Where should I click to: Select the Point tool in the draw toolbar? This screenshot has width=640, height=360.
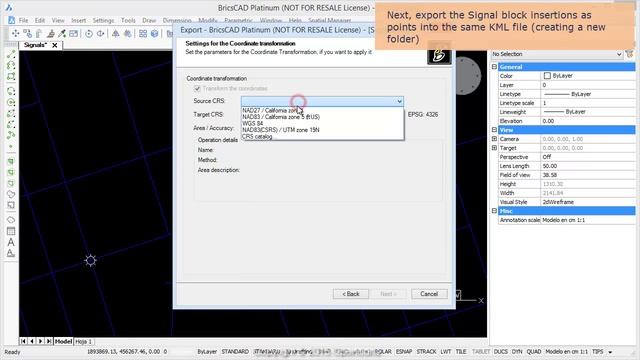tap(11, 147)
